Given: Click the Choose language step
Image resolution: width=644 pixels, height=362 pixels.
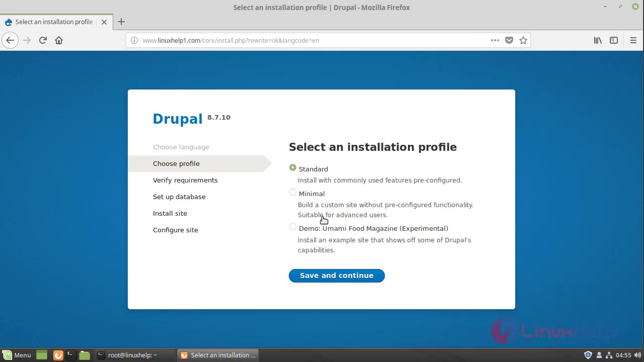Looking at the screenshot, I should 181,147.
